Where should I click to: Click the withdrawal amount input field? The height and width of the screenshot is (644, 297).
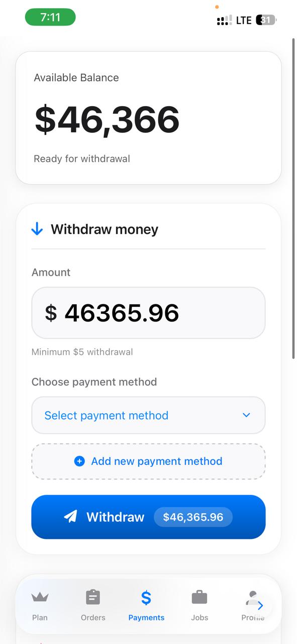(148, 312)
